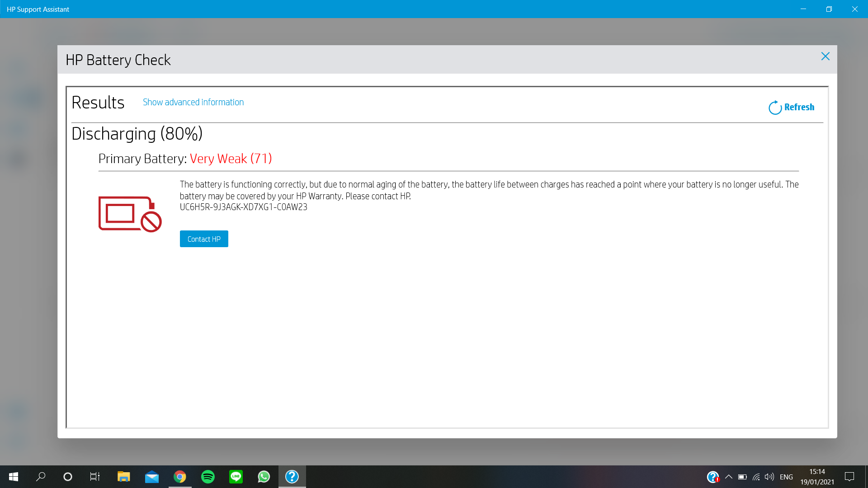The height and width of the screenshot is (488, 868).
Task: Click the red battery warning icon
Action: (x=130, y=214)
